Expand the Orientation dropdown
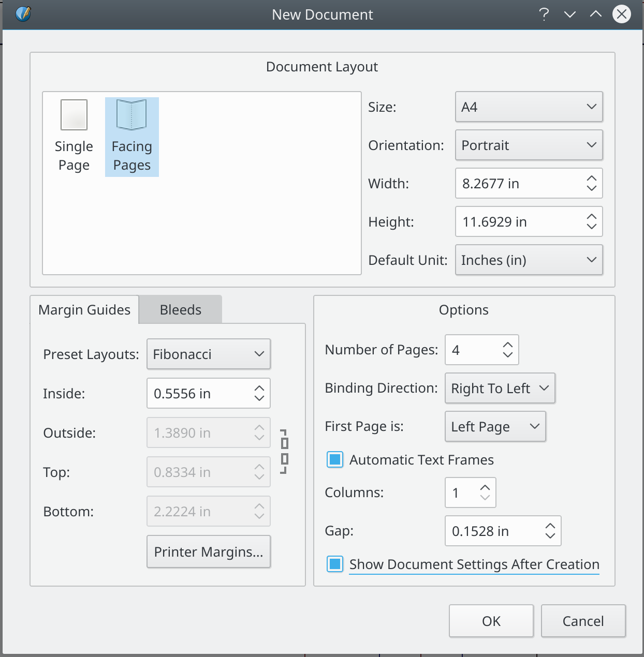 click(529, 145)
